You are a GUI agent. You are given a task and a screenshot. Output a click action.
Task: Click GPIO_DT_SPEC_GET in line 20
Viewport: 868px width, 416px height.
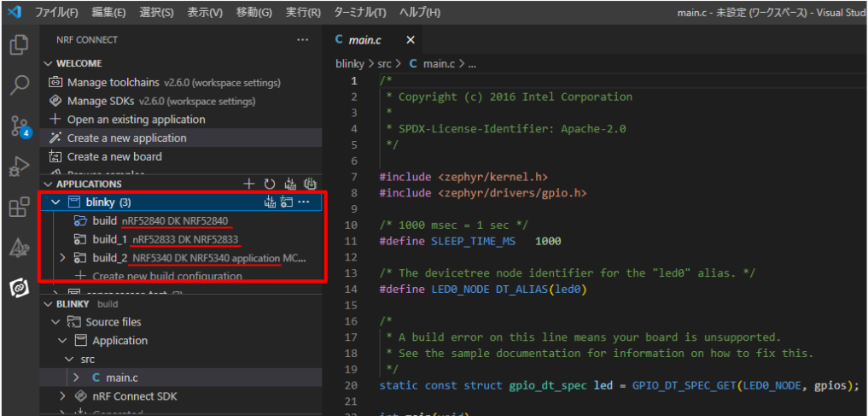coord(684,385)
